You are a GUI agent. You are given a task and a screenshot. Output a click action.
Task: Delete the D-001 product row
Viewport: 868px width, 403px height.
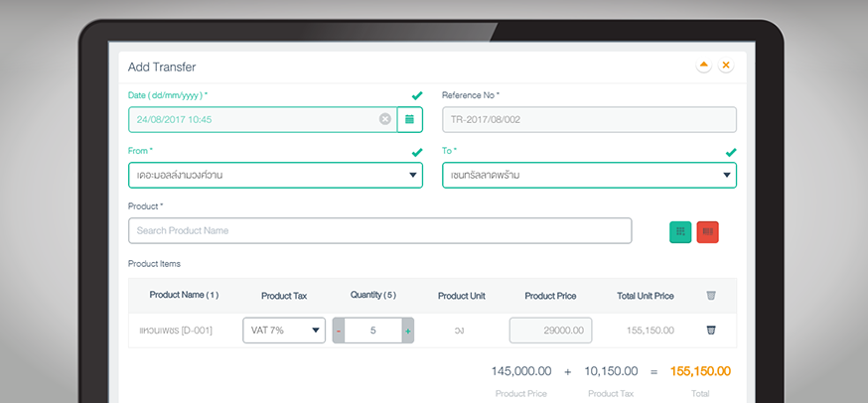[710, 330]
